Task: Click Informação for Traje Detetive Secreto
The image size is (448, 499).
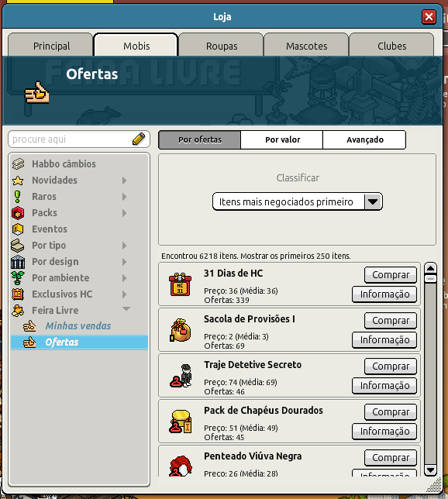Action: pos(384,385)
